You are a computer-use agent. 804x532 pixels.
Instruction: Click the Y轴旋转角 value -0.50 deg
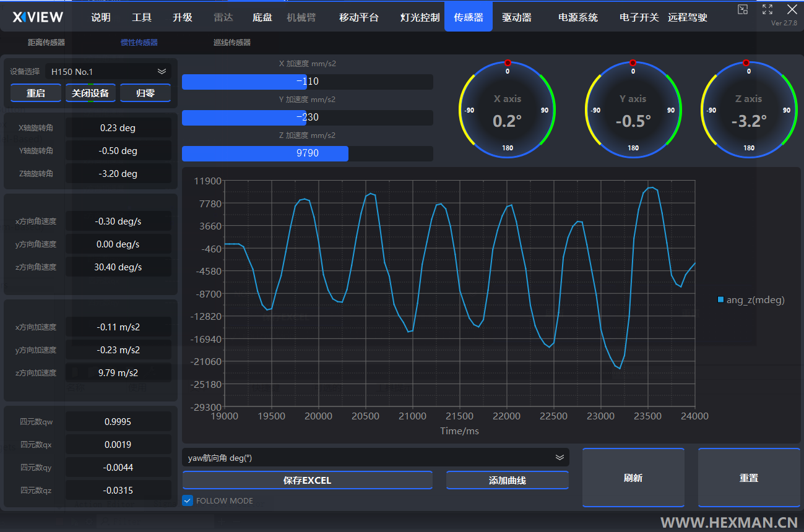(x=118, y=151)
